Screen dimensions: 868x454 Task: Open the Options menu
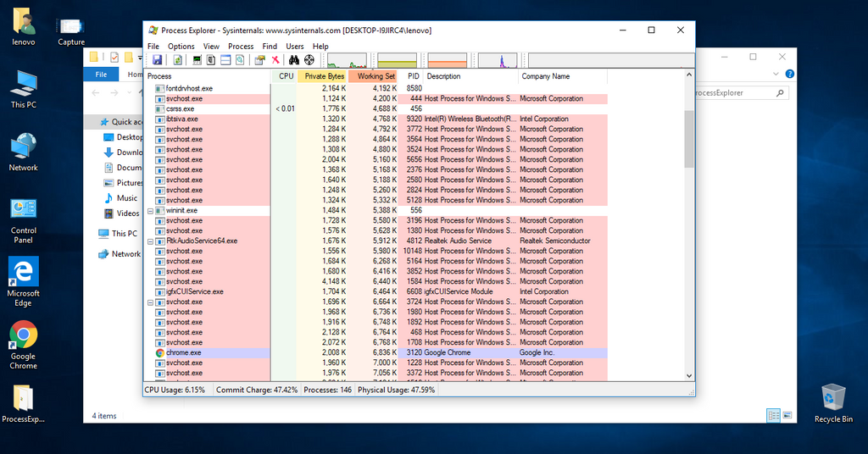pyautogui.click(x=181, y=47)
